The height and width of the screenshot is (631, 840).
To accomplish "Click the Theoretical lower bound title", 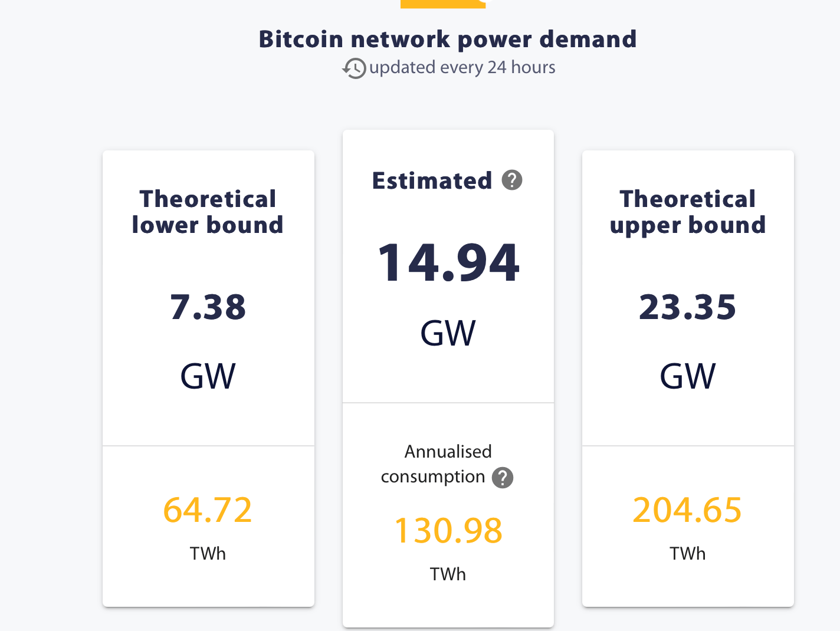I will 208,212.
